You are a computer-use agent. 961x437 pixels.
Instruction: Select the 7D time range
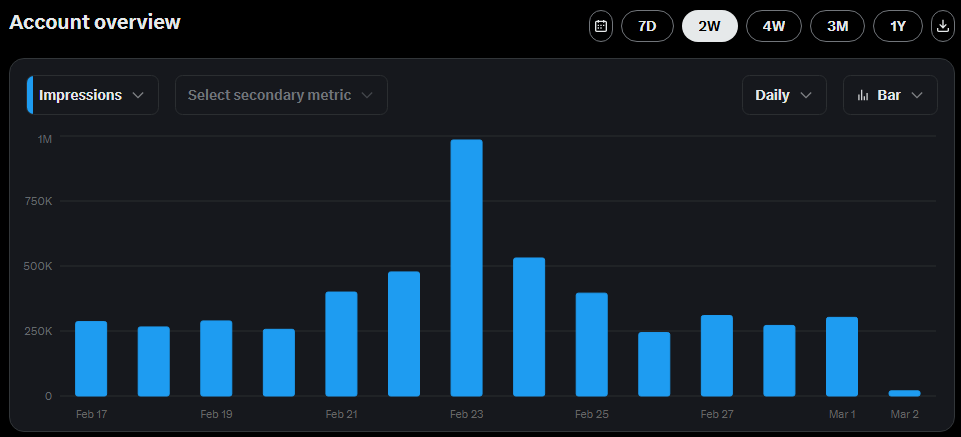(647, 26)
